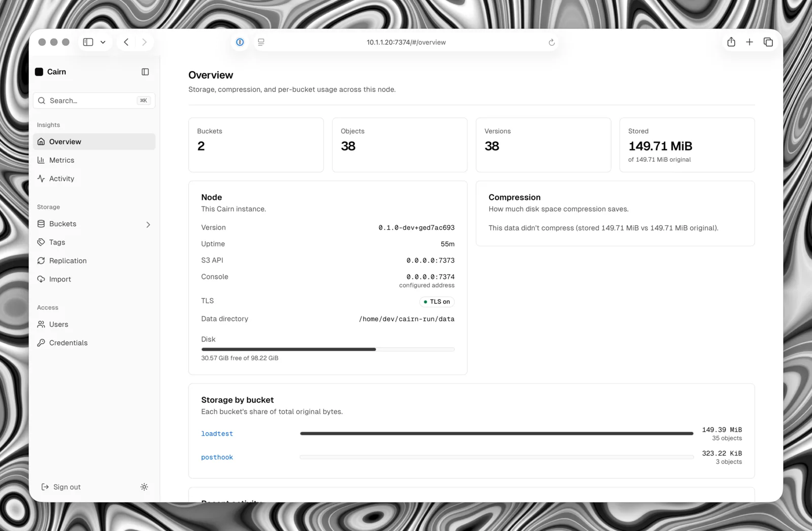
Task: Click the 'Storage by bucket' heading
Action: (x=237, y=400)
